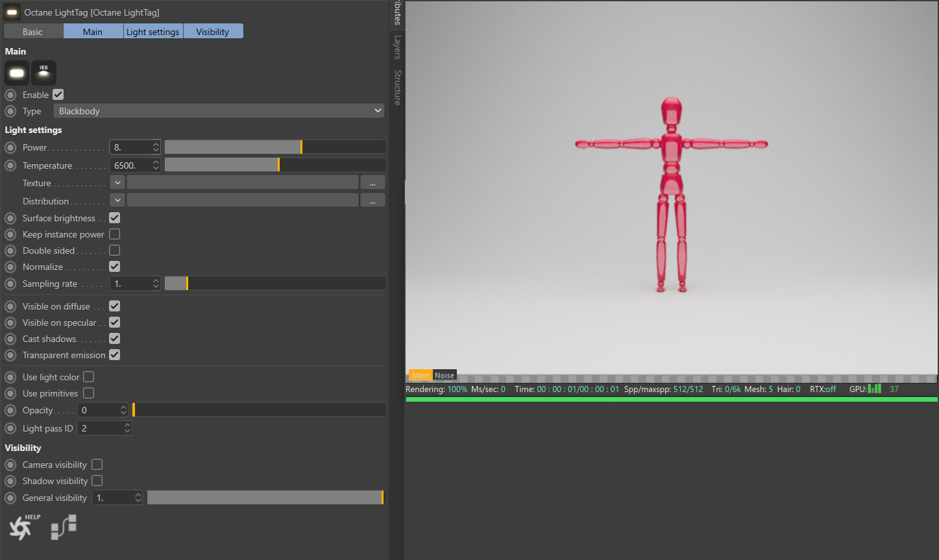The image size is (939, 560).
Task: Select the IES light preset icon
Action: point(43,73)
